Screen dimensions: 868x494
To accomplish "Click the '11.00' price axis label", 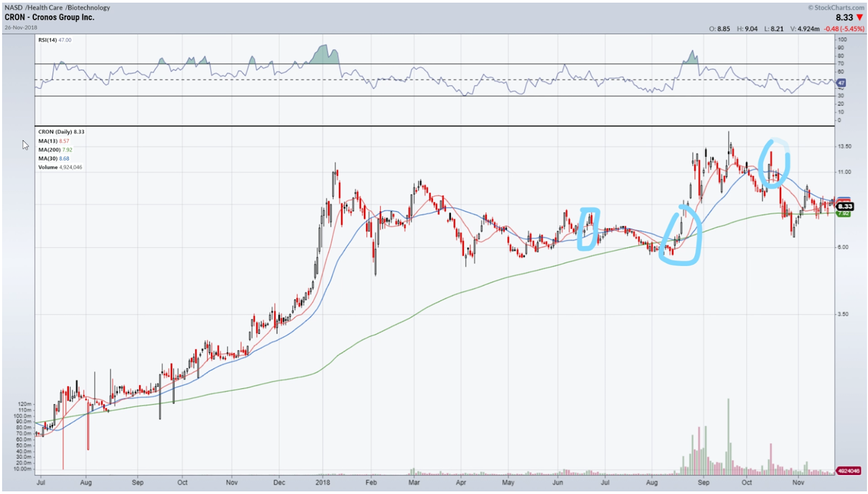I will point(844,172).
